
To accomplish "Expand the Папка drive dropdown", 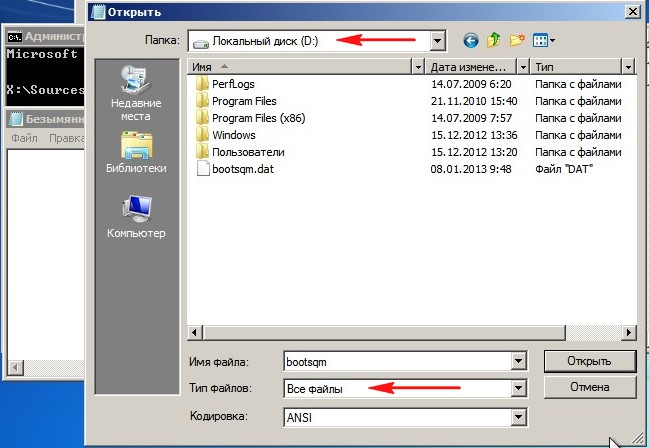I will click(436, 41).
